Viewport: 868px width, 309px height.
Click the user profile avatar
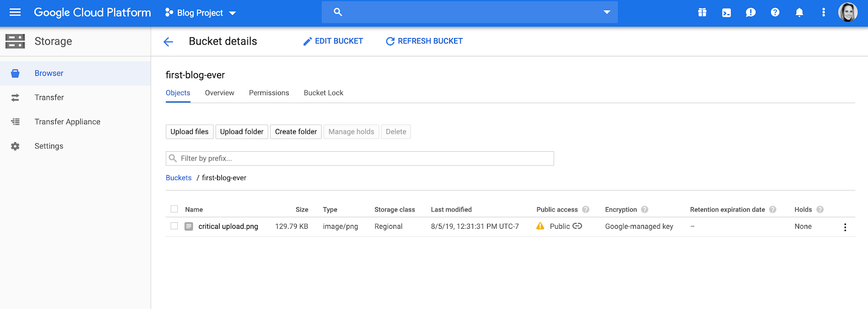click(x=847, y=12)
